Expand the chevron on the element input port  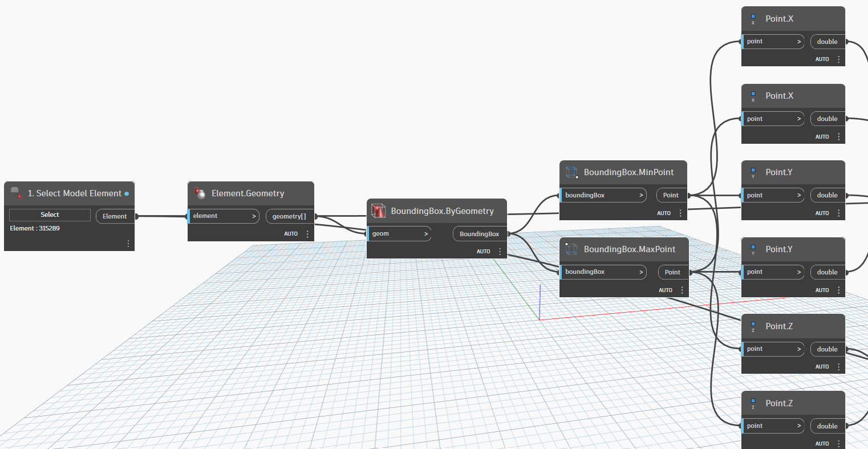(x=254, y=216)
